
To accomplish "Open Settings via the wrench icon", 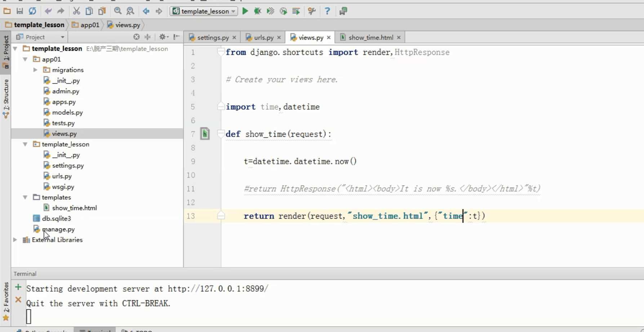I will pos(312,11).
